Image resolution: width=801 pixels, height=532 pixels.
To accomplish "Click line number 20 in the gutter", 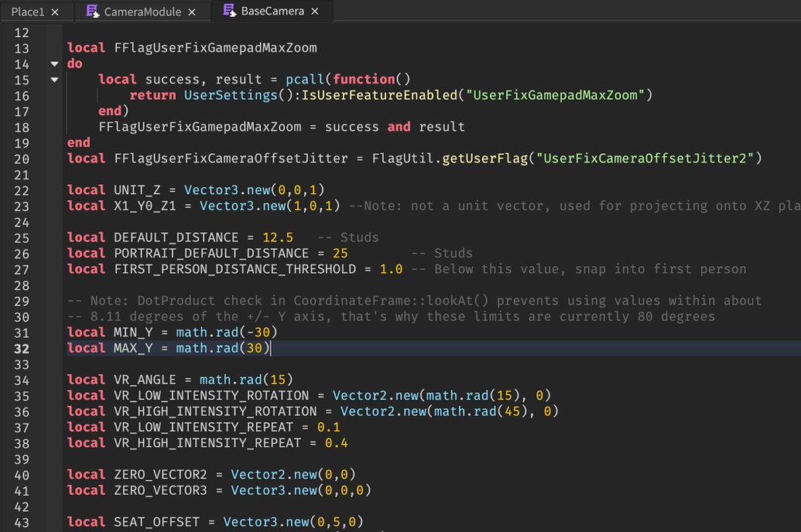I will (22, 158).
